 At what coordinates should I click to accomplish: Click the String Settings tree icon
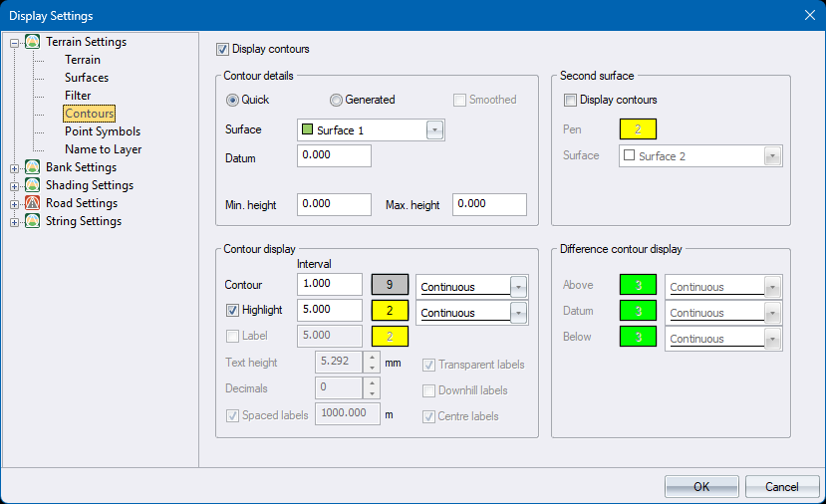(33, 221)
